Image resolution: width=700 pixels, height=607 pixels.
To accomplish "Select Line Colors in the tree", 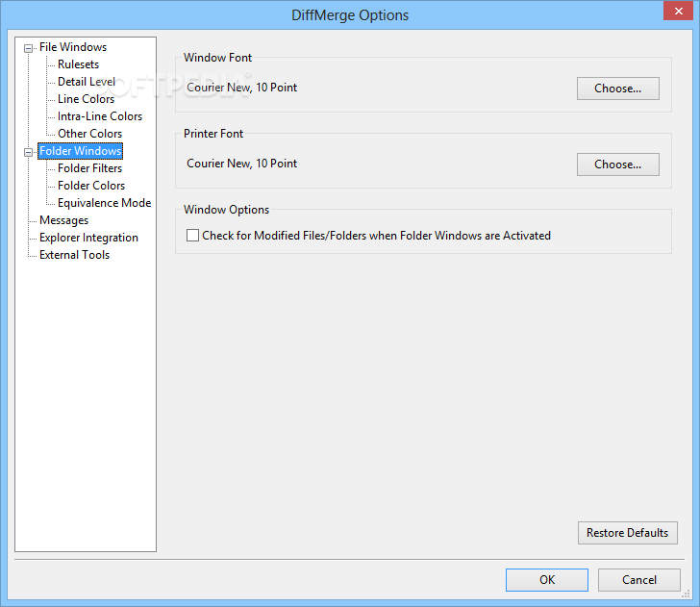I will pyautogui.click(x=86, y=99).
